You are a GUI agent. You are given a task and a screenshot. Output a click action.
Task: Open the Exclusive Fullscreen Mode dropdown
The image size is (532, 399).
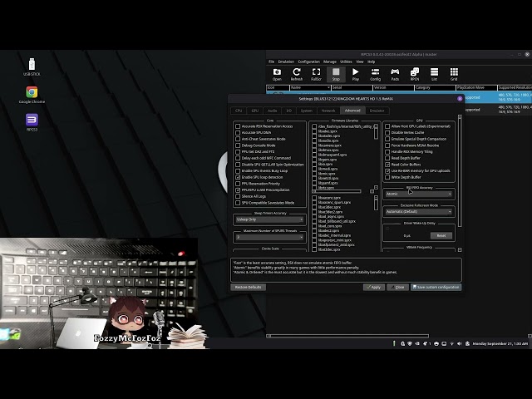[419, 212]
